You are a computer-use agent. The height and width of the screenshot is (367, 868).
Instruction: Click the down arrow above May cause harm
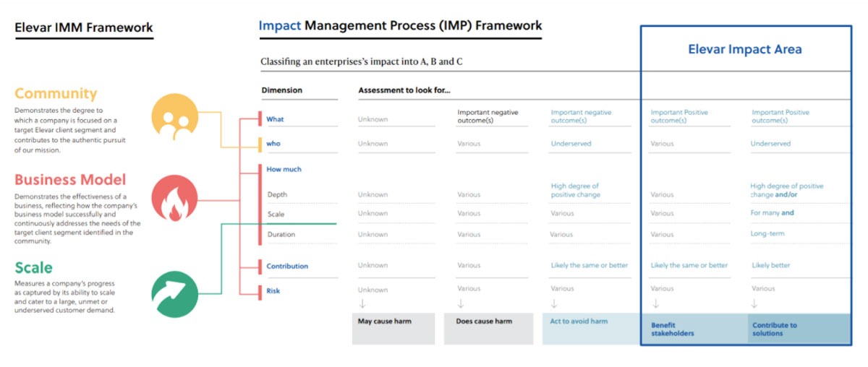[x=361, y=303]
